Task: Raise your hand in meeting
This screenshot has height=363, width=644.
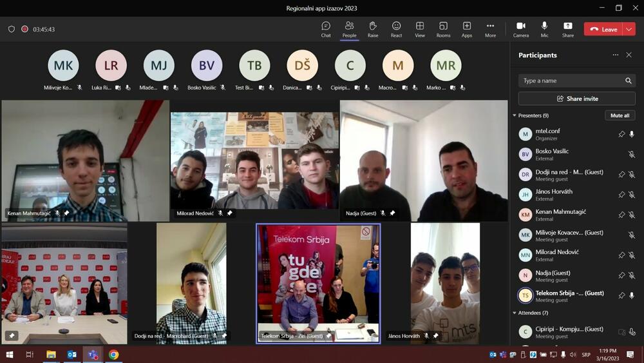Action: point(372,29)
